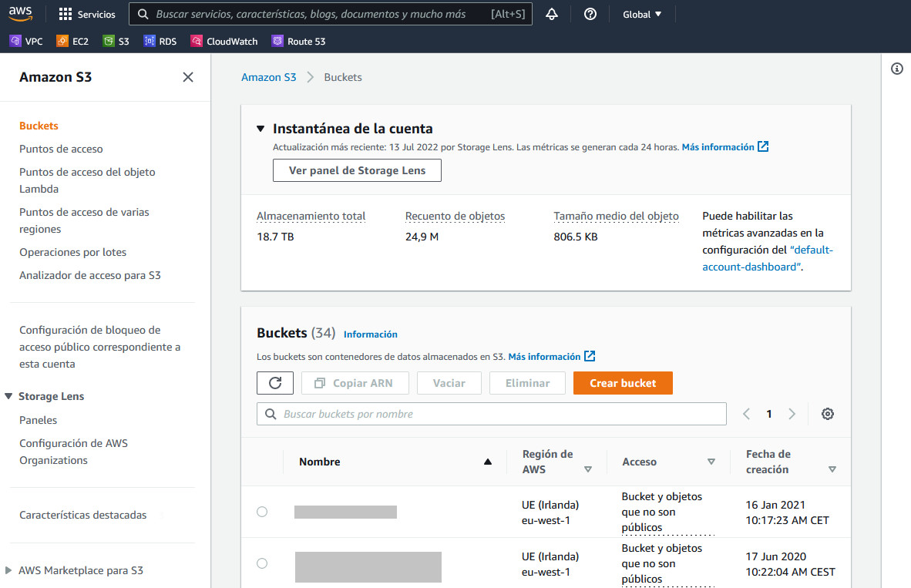Open Configuración de AWS Organizations
911x588 pixels.
pos(73,452)
